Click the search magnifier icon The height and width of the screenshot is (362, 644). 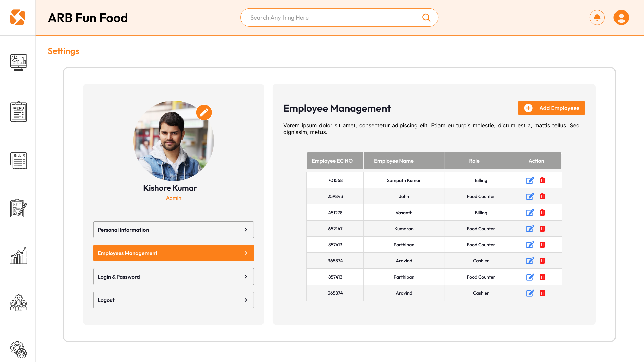pos(426,17)
